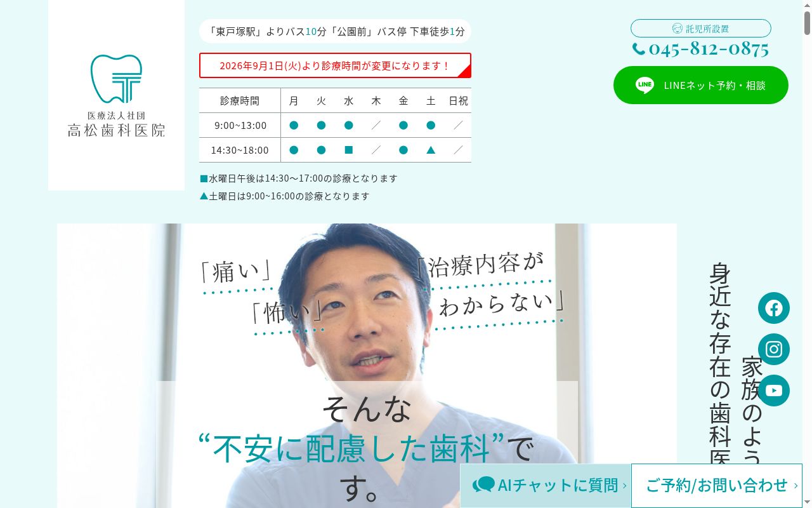
Task: Click the わからない」 hero caption
Action: tap(502, 305)
